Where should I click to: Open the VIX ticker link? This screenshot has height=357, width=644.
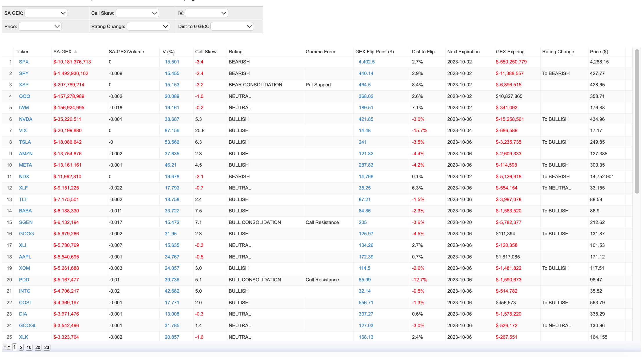coord(23,130)
